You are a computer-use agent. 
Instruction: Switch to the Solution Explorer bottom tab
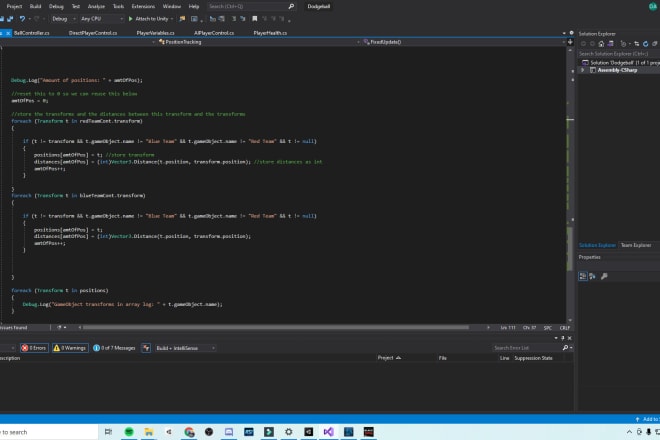(x=597, y=245)
